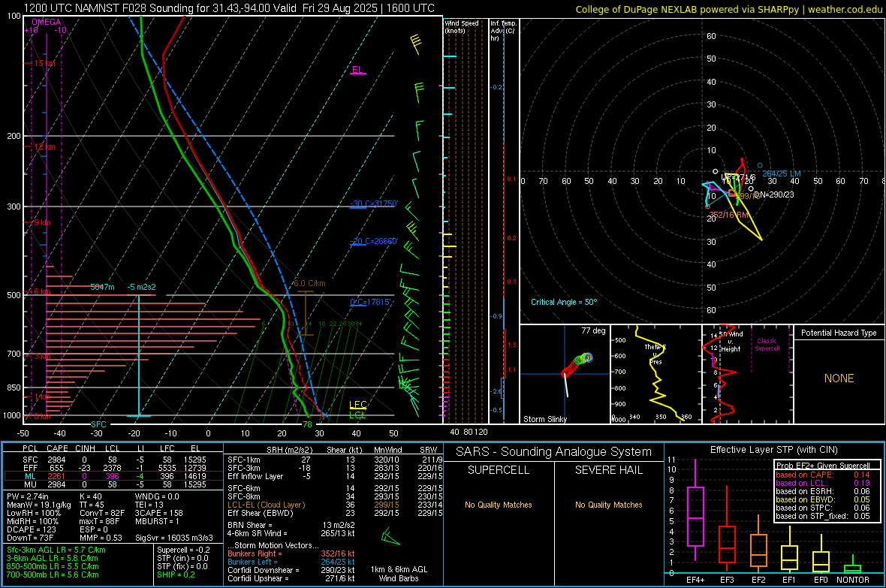Click the "Sfc-3km AGL LR = 5.7 C/km" line
Screen dimensions: 886x588
[x=56, y=550]
